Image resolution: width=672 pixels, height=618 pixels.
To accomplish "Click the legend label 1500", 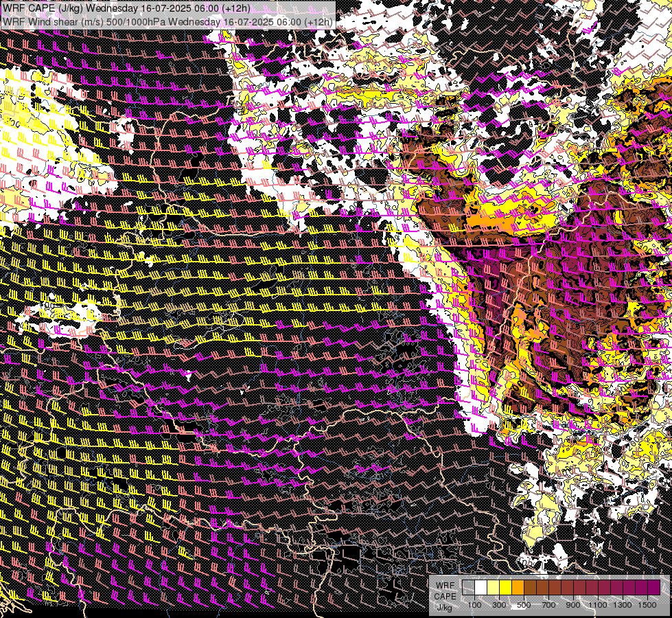I will (647, 605).
